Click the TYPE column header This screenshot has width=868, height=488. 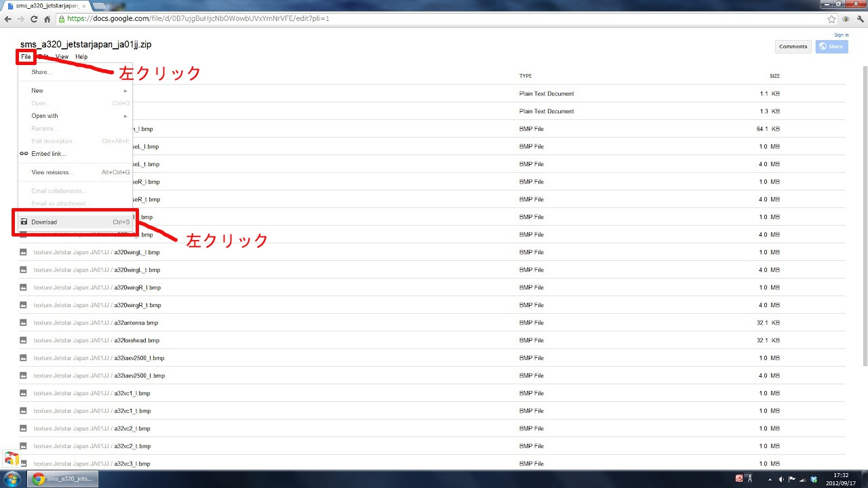tap(526, 76)
